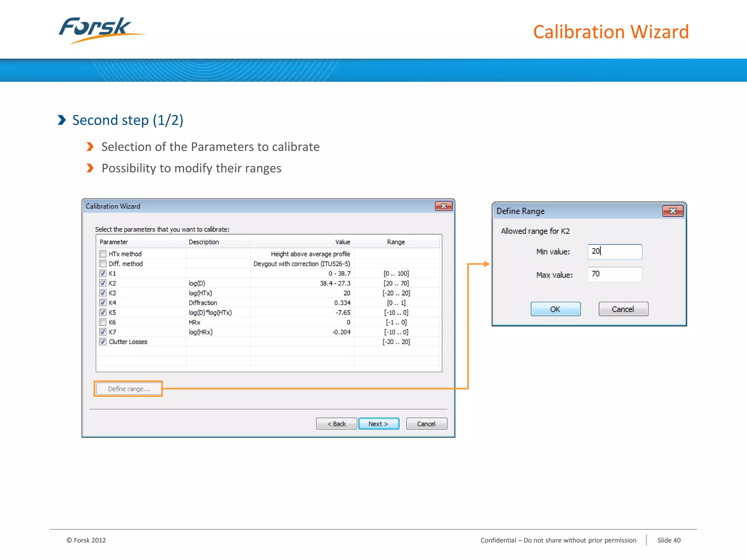Select the HRx description cell
747x560 pixels.
[x=194, y=322]
